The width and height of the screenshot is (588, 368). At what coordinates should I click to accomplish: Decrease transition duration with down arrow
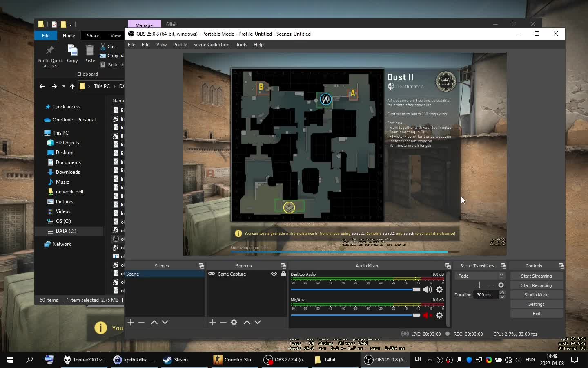pyautogui.click(x=502, y=297)
